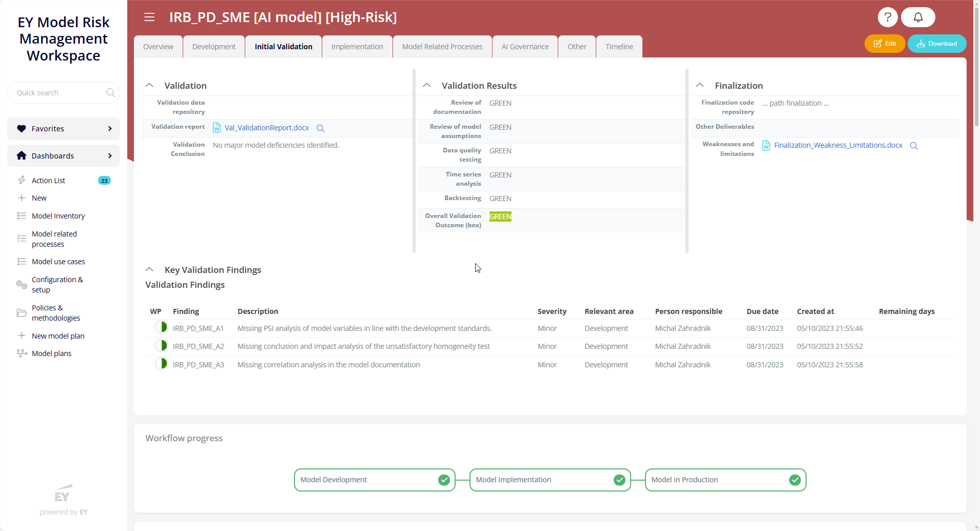This screenshot has height=531, width=980.
Task: Click the Action List lightning icon
Action: coord(22,180)
